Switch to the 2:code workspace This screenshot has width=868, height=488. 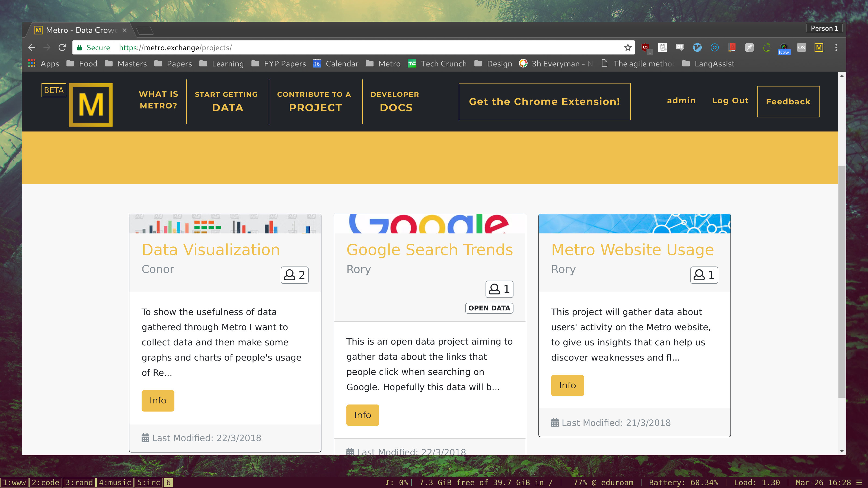[x=46, y=483]
